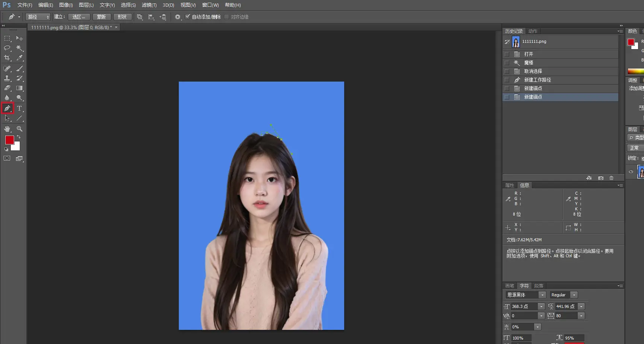Select the Clone Stamp tool
Viewport: 644px width, 344px height.
point(7,78)
